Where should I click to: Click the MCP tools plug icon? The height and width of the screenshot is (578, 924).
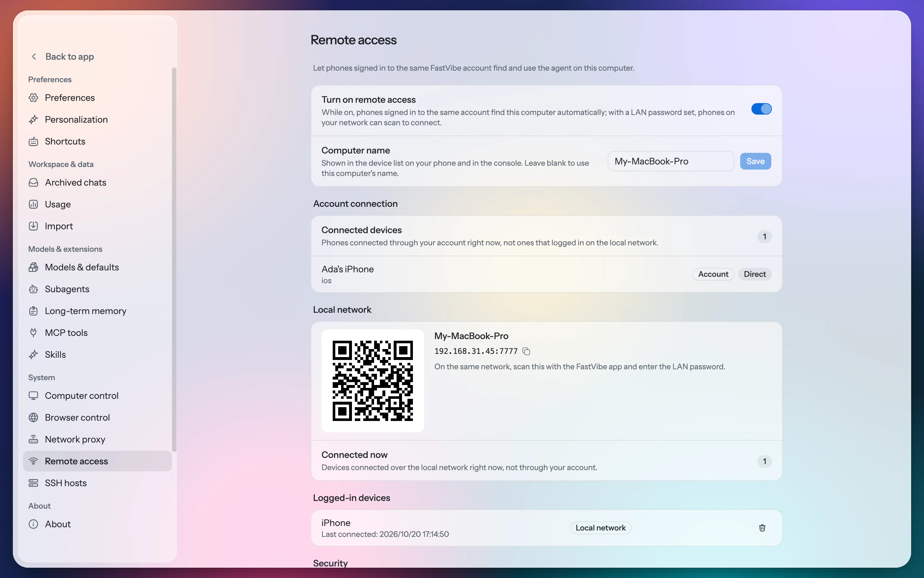pyautogui.click(x=34, y=333)
